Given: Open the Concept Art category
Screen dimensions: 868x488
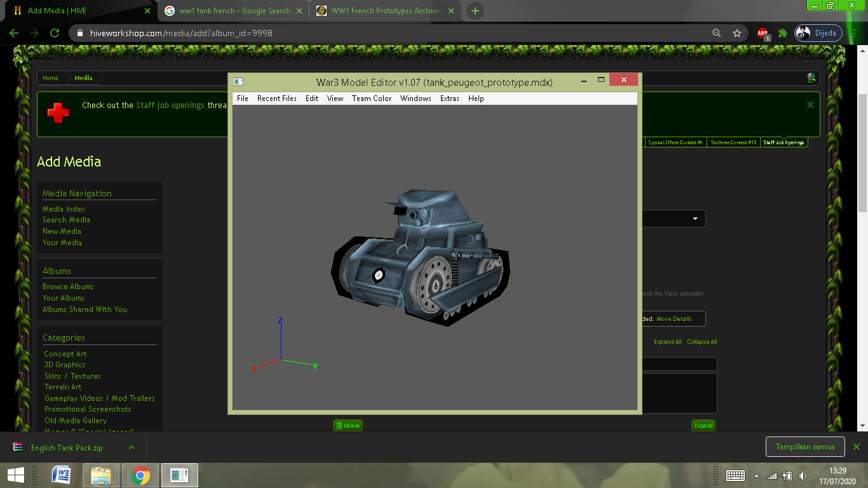Looking at the screenshot, I should [65, 354].
